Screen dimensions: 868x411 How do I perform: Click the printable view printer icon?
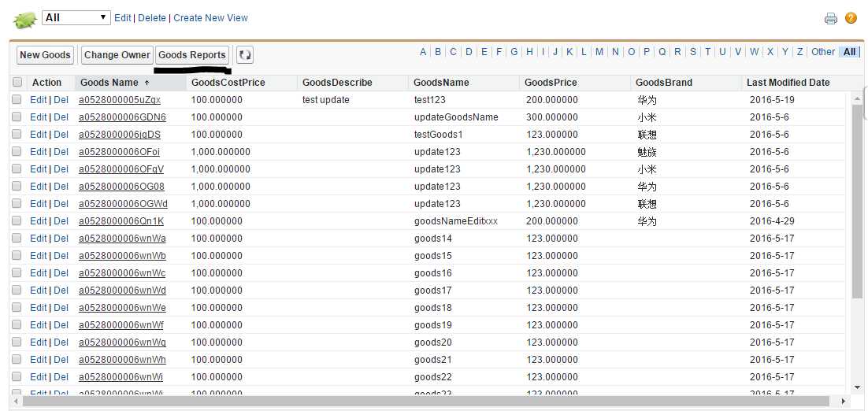coord(831,18)
